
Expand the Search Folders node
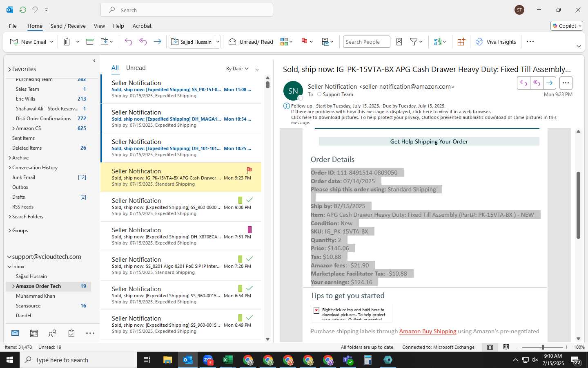10,217
